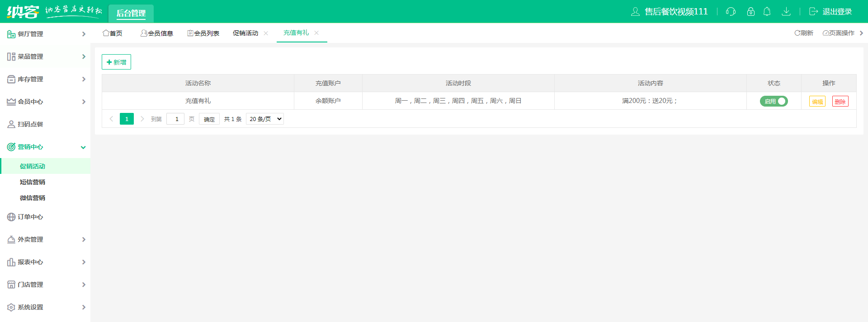Expand the 菜品管理 menu chevron
The height and width of the screenshot is (322, 868).
84,56
